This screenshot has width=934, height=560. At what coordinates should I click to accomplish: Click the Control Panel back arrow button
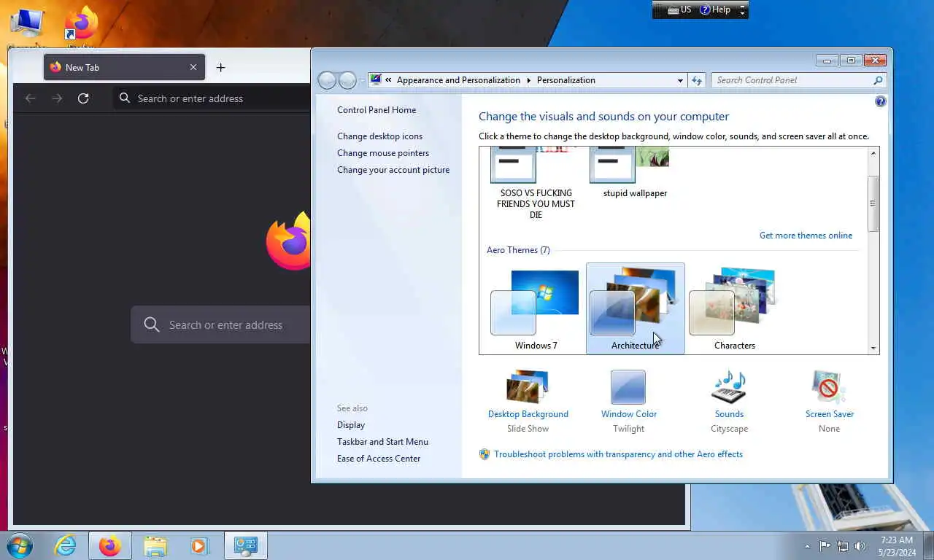pyautogui.click(x=328, y=80)
